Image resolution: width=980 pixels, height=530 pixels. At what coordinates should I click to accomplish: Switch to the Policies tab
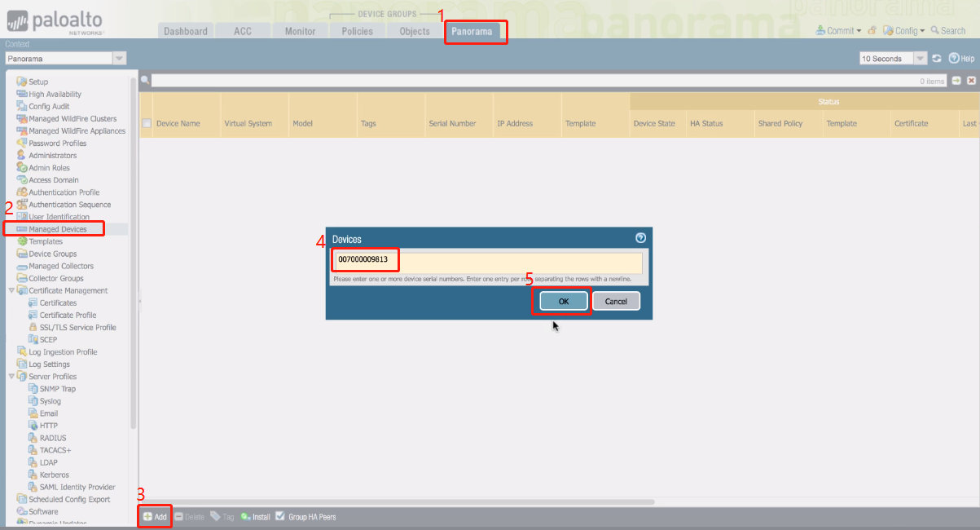[x=357, y=31]
